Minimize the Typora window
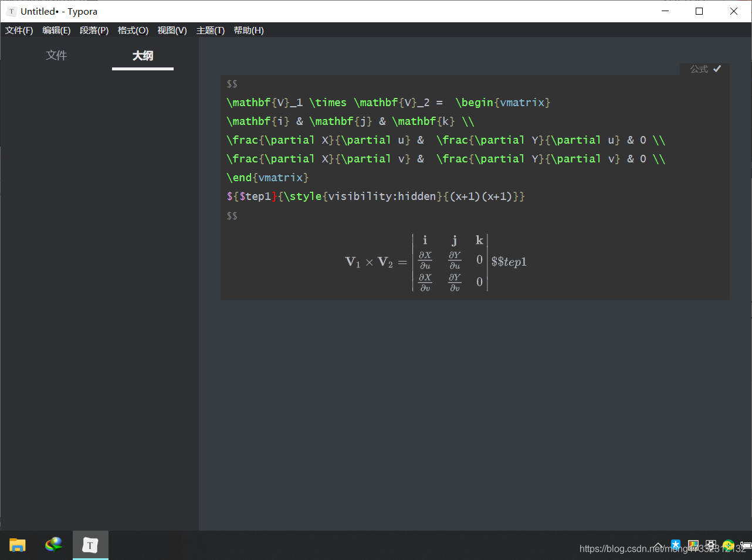Screen dimensions: 752x560 (x=665, y=11)
